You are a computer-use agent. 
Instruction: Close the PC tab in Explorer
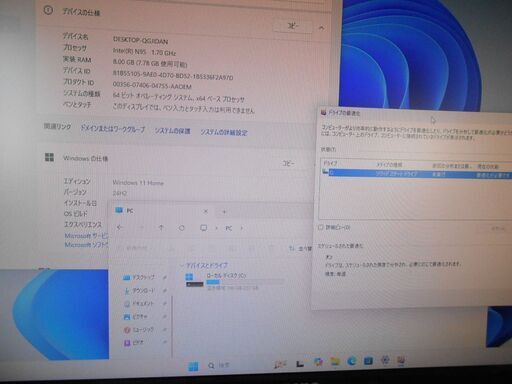click(206, 211)
